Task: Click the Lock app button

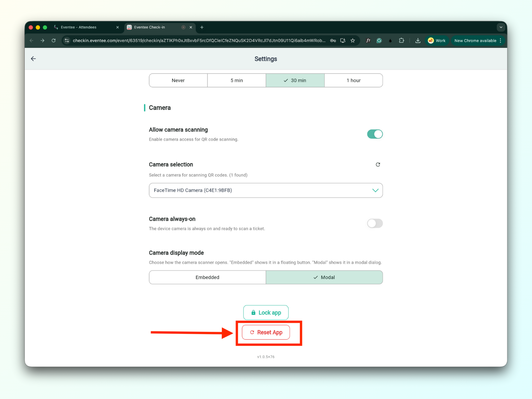Action: [266, 313]
